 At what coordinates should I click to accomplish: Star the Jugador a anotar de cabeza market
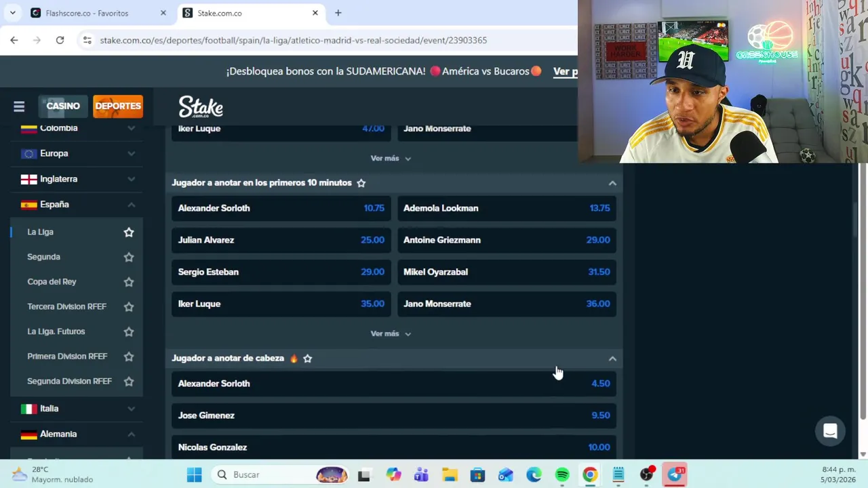tap(307, 359)
